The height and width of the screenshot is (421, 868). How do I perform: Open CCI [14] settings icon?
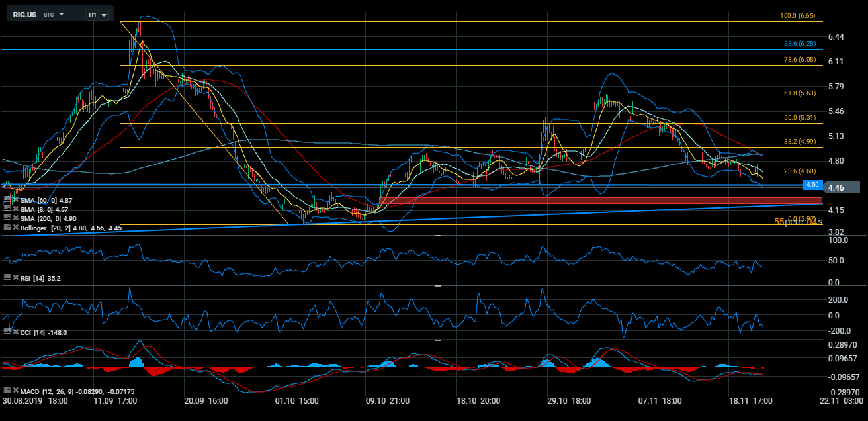tap(7, 332)
